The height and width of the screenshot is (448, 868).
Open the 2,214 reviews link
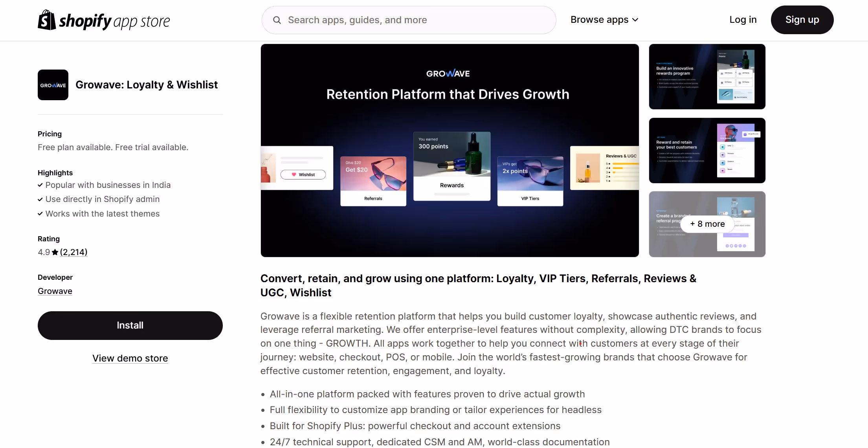73,252
